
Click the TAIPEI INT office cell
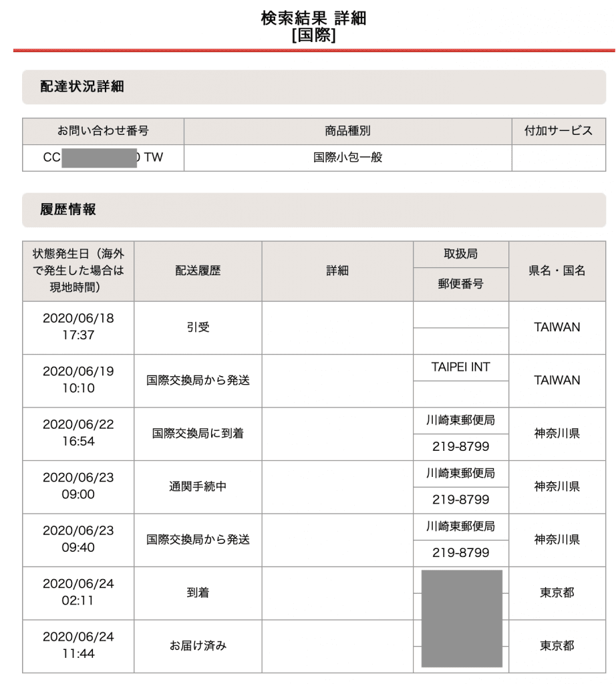(459, 366)
